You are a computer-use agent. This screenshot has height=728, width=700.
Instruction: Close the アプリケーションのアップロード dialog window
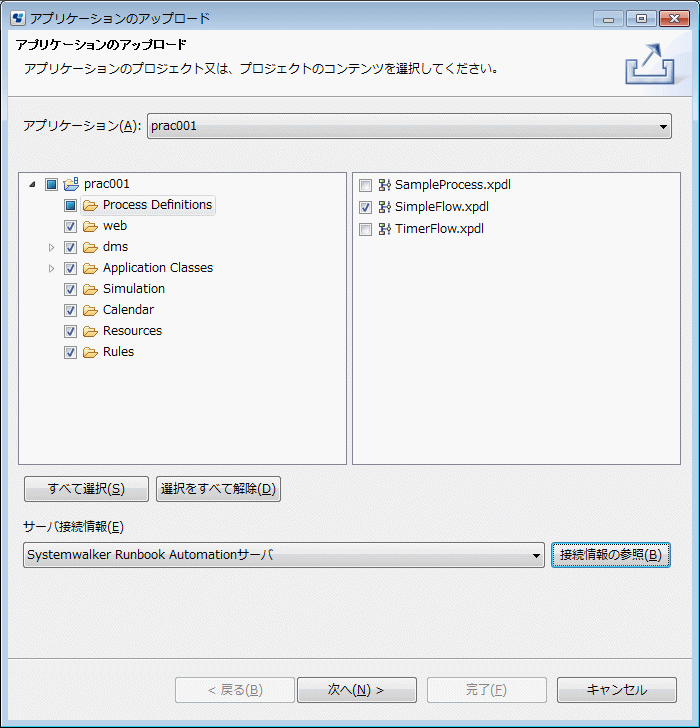674,19
